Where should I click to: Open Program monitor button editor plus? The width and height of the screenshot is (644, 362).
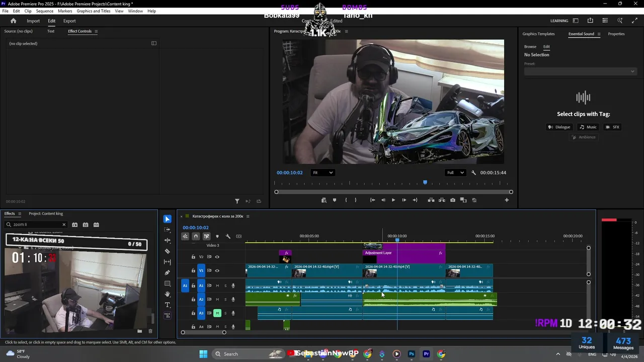point(507,200)
